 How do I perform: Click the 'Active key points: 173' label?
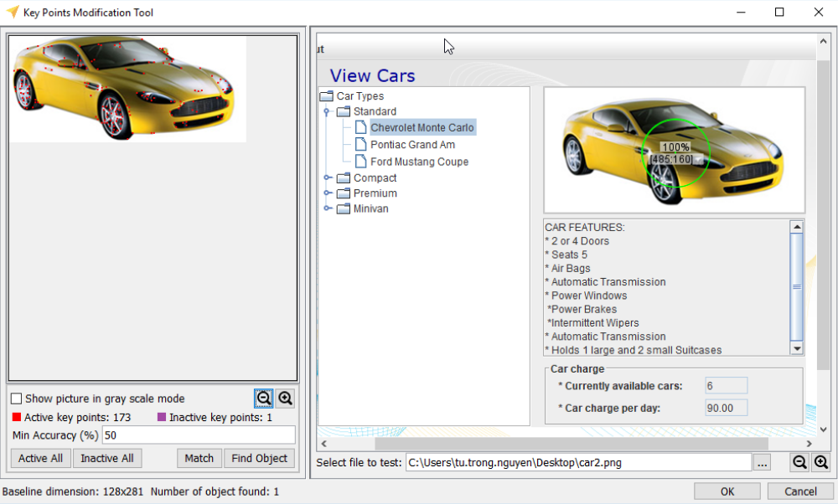pyautogui.click(x=77, y=418)
